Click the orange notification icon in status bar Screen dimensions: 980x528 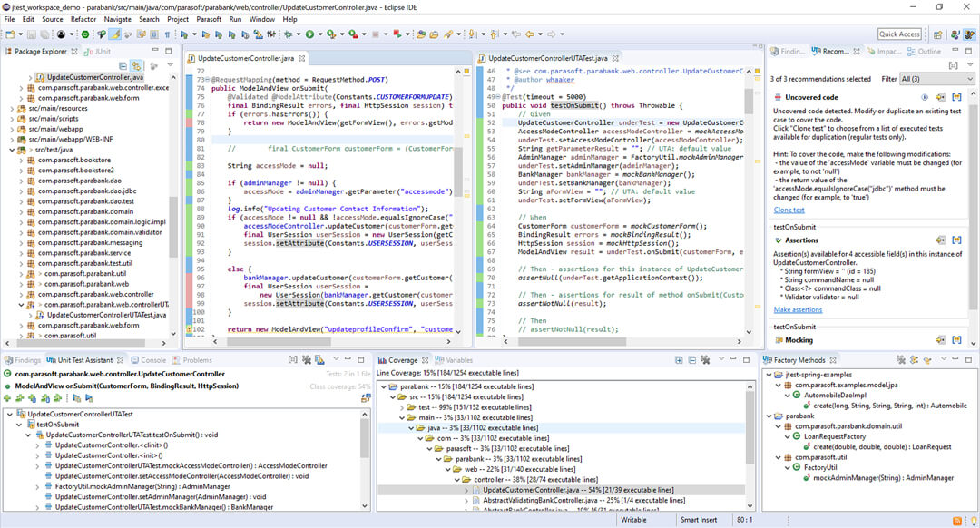click(x=957, y=521)
